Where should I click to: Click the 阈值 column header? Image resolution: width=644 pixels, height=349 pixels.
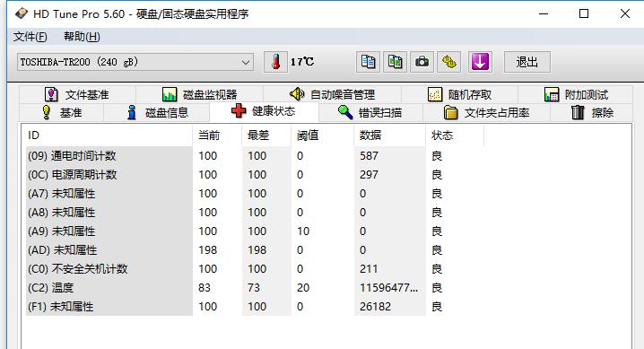tap(322, 135)
